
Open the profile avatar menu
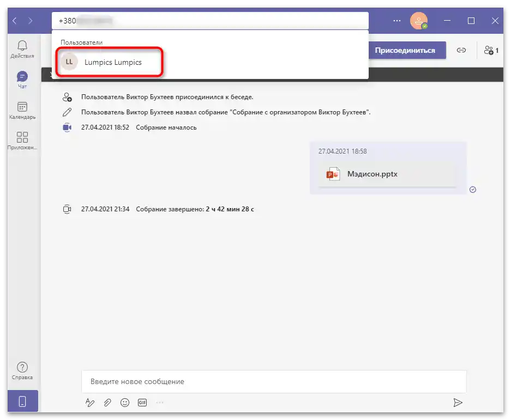coord(419,21)
